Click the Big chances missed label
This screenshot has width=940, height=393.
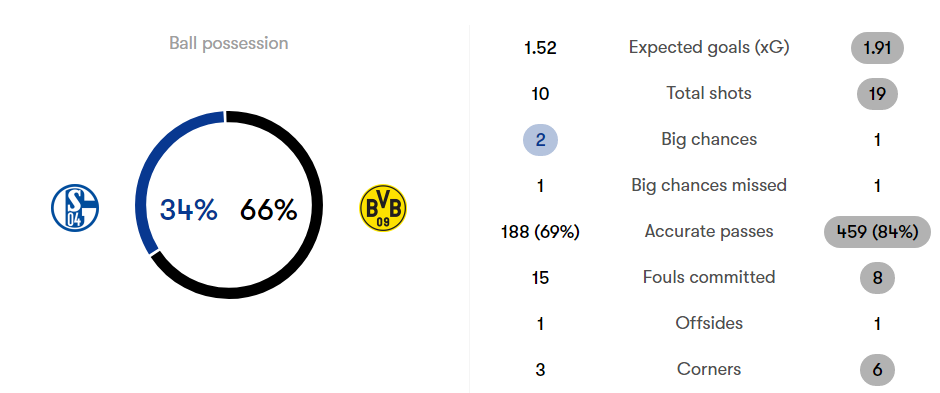[709, 185]
